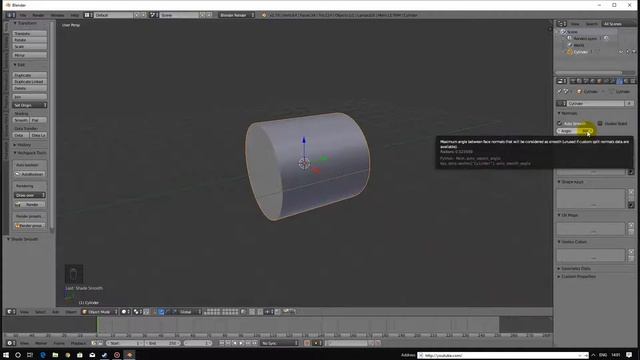This screenshot has height=360, width=640.
Task: Click the Duplicate Linked button
Action: click(30, 82)
